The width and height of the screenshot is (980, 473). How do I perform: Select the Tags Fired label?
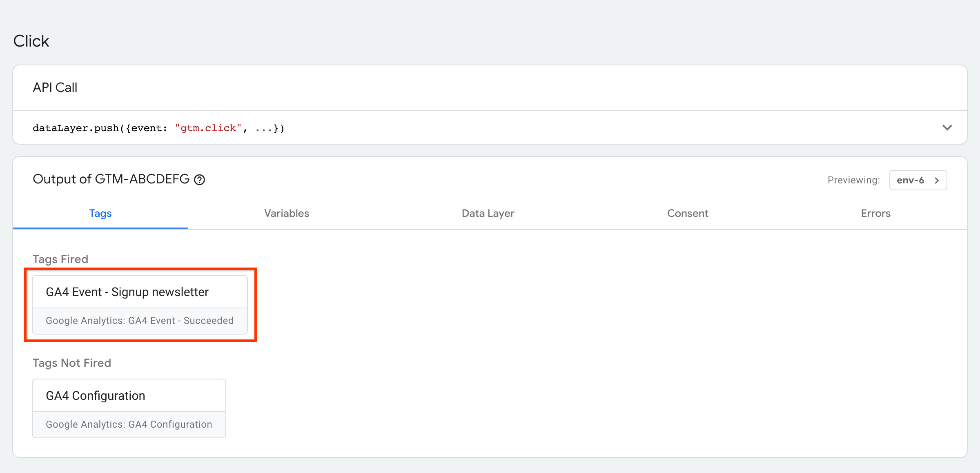click(60, 259)
